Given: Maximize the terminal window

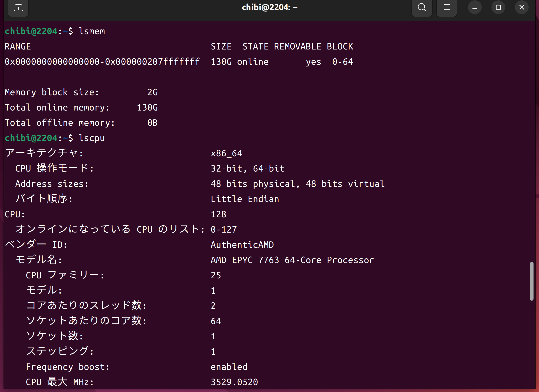Looking at the screenshot, I should coord(498,8).
